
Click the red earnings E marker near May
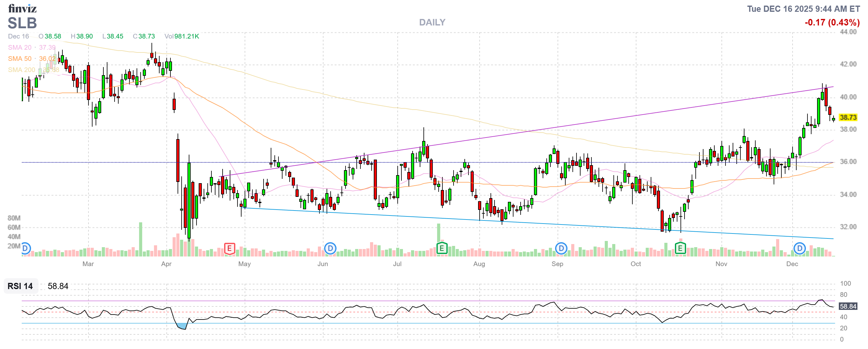coord(229,249)
